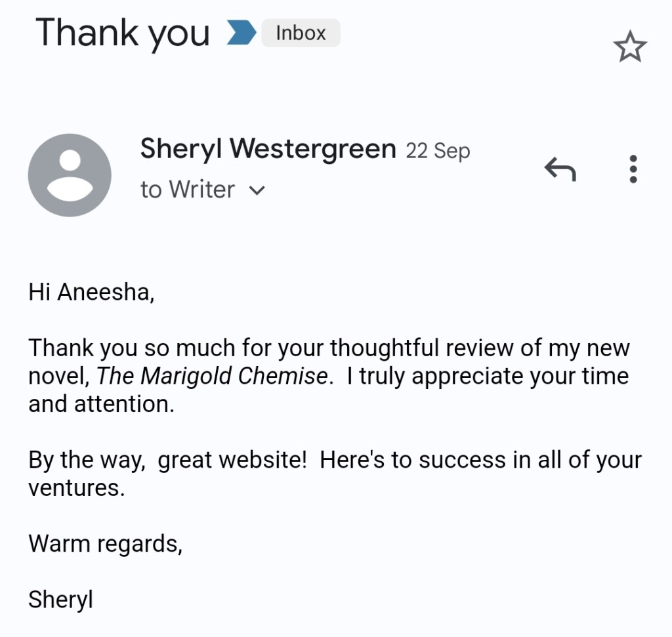Click the "Thank you" subject heading

click(122, 33)
